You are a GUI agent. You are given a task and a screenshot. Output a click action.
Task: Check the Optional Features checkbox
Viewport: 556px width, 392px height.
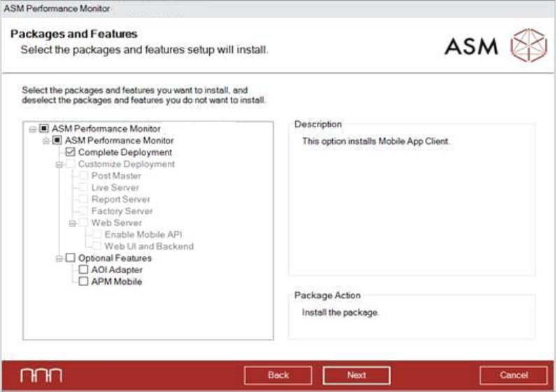[71, 257]
